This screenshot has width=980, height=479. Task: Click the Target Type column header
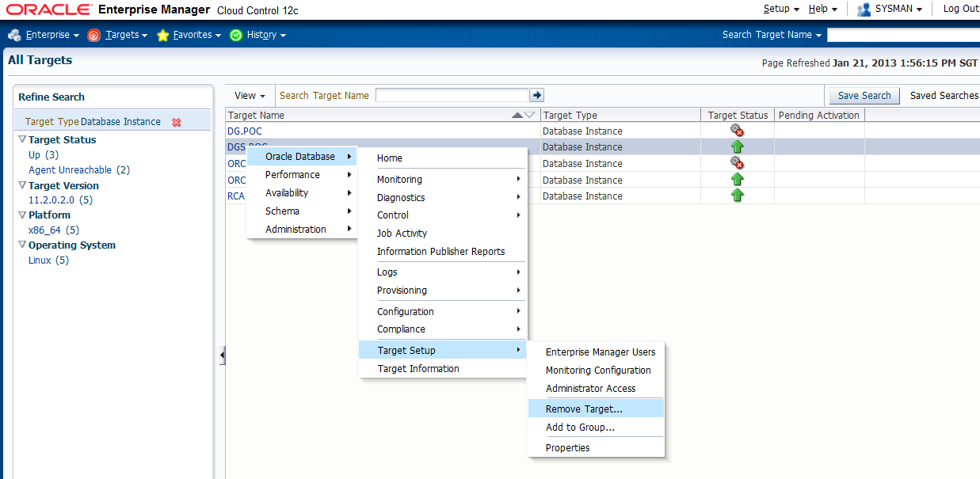621,116
